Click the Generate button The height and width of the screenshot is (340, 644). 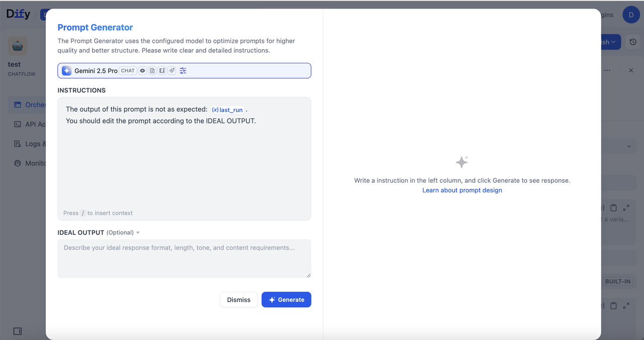click(286, 300)
